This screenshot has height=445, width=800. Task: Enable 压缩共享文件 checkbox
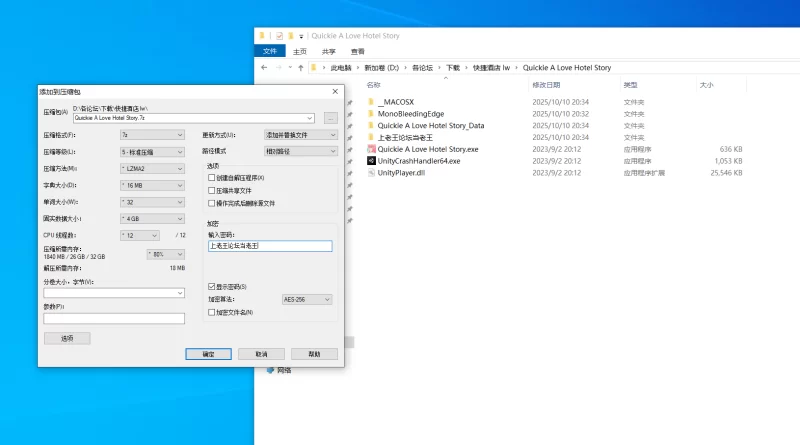tap(211, 190)
